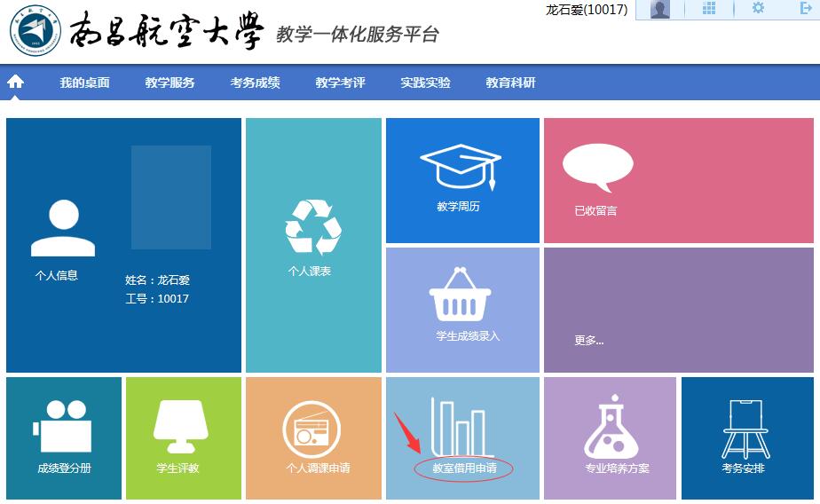Click the settings gear icon at top
Viewport: 820px width, 504px height.
tap(758, 9)
